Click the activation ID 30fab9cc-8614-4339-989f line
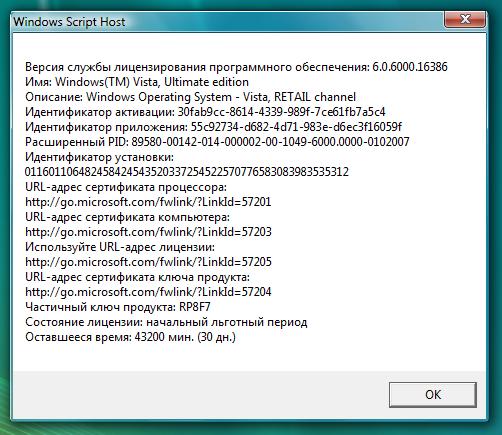This screenshot has height=435, width=502. click(205, 112)
